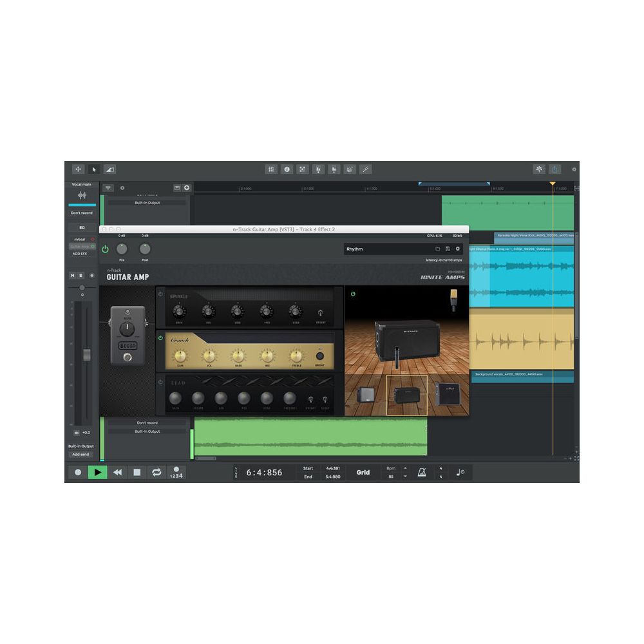Mute the Vocal main channel
Viewport: 644px width, 644px height.
pyautogui.click(x=72, y=276)
